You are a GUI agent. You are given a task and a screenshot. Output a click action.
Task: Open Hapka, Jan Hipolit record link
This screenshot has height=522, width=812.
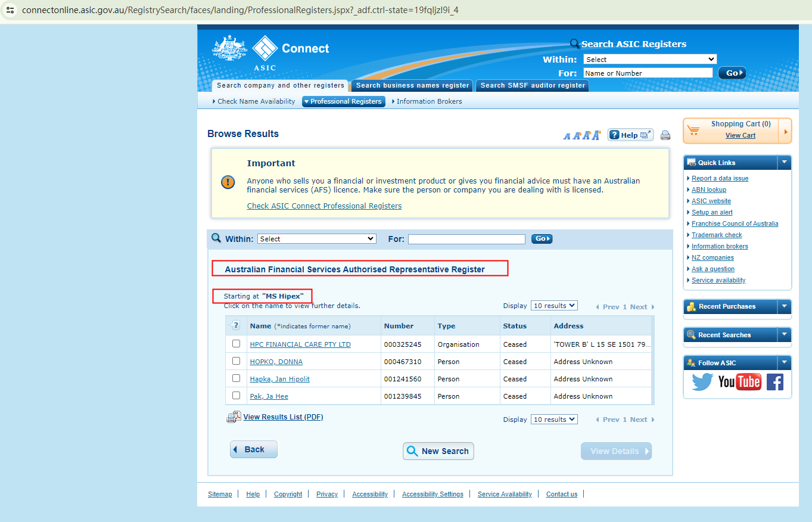(280, 379)
